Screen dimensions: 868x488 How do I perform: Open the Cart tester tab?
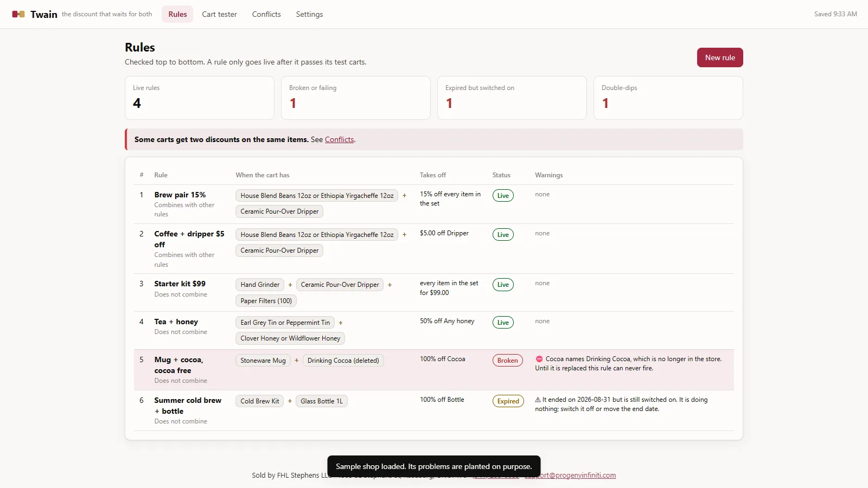[219, 14]
